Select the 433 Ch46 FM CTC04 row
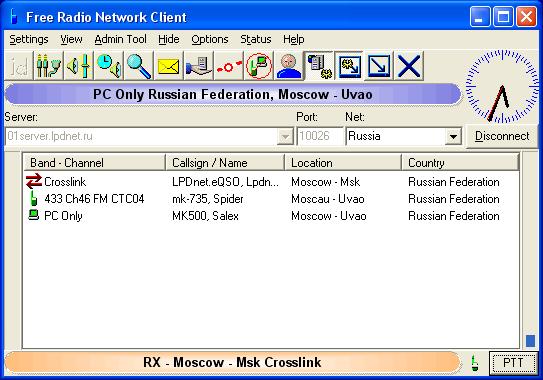 coord(271,199)
